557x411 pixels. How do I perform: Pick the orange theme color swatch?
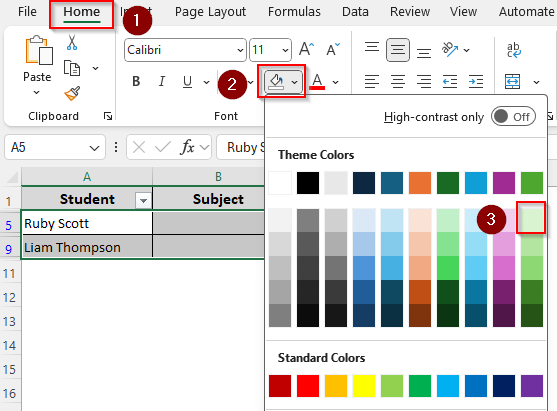(420, 183)
